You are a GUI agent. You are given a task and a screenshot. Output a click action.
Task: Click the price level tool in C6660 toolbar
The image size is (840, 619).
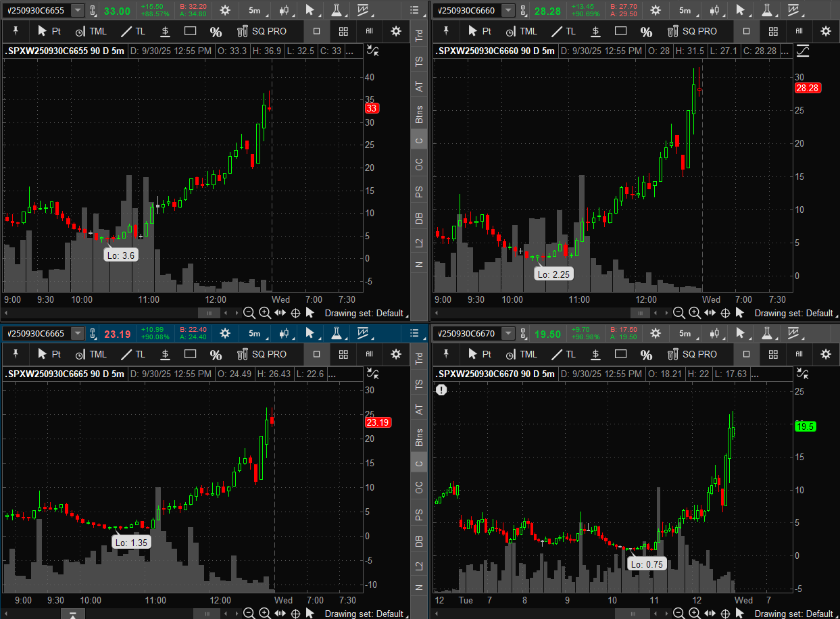(x=595, y=31)
